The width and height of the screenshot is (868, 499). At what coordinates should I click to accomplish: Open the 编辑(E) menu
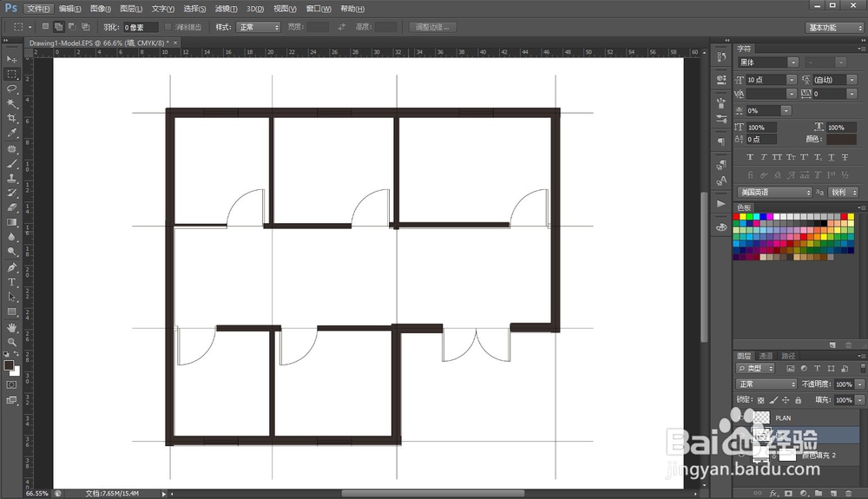(x=69, y=9)
